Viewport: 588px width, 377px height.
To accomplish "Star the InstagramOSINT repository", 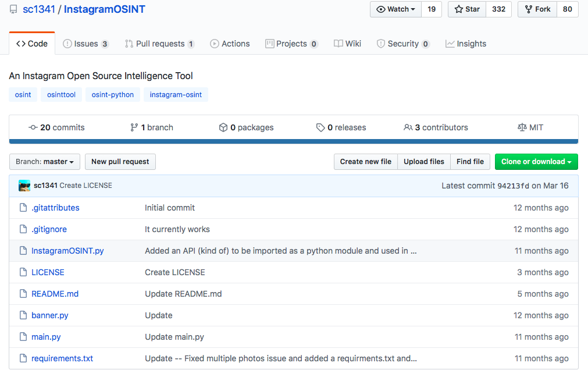I will coord(467,9).
